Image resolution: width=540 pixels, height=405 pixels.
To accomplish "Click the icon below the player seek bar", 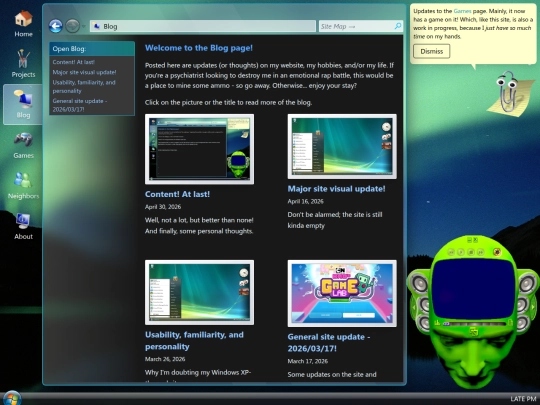I will tap(474, 332).
